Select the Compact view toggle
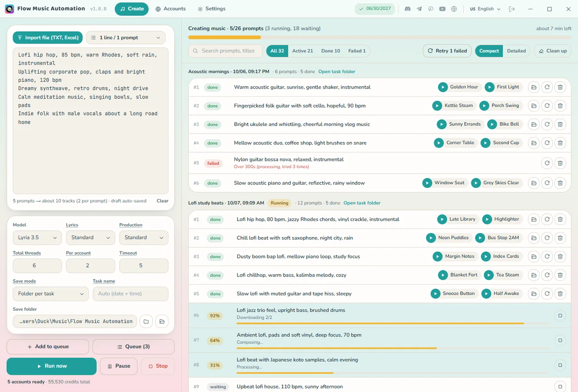 pyautogui.click(x=489, y=51)
